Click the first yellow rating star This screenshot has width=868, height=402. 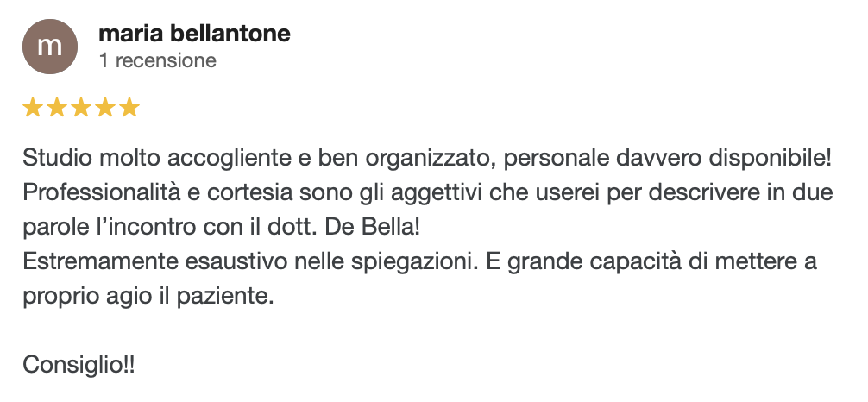click(x=33, y=108)
